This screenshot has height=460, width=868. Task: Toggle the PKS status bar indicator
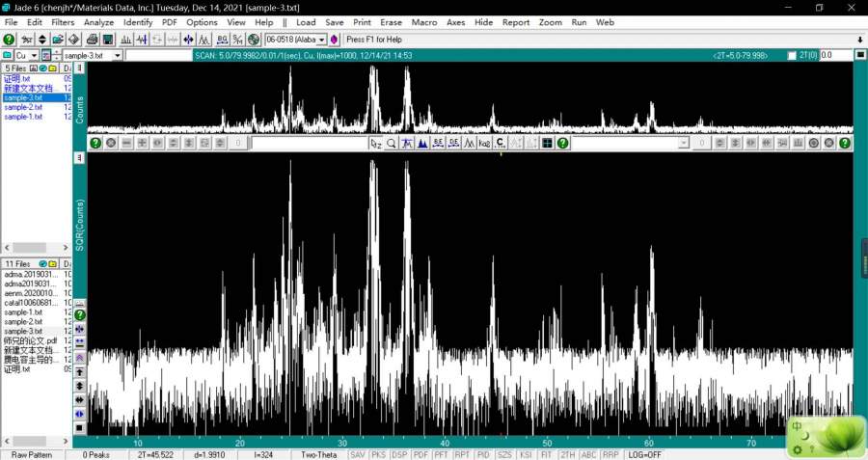(x=379, y=454)
